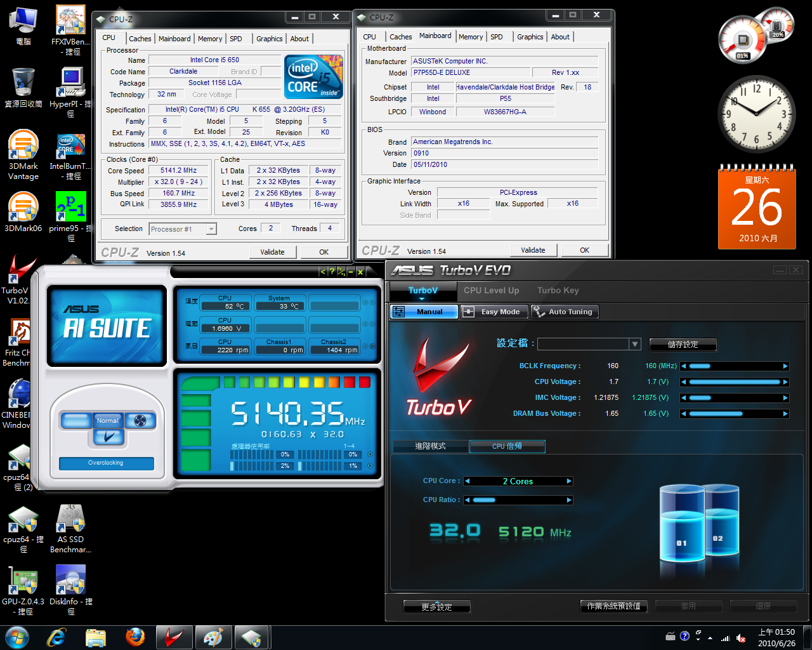Launch Firefox from the taskbar
812x650 pixels.
[134, 637]
